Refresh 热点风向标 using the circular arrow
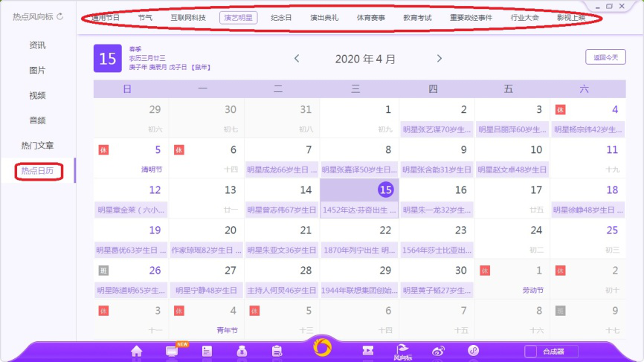The height and width of the screenshot is (362, 644). coord(60,16)
